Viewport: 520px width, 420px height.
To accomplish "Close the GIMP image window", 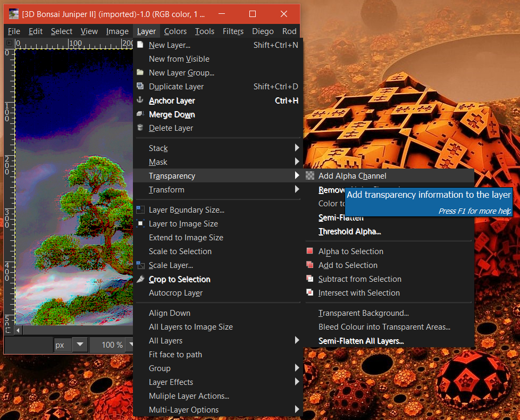I will (284, 14).
